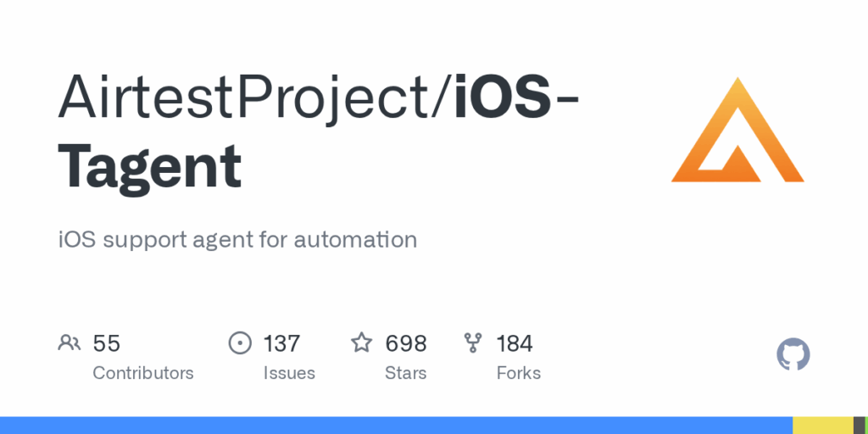This screenshot has width=868, height=434.
Task: Open the Forks label
Action: (519, 373)
